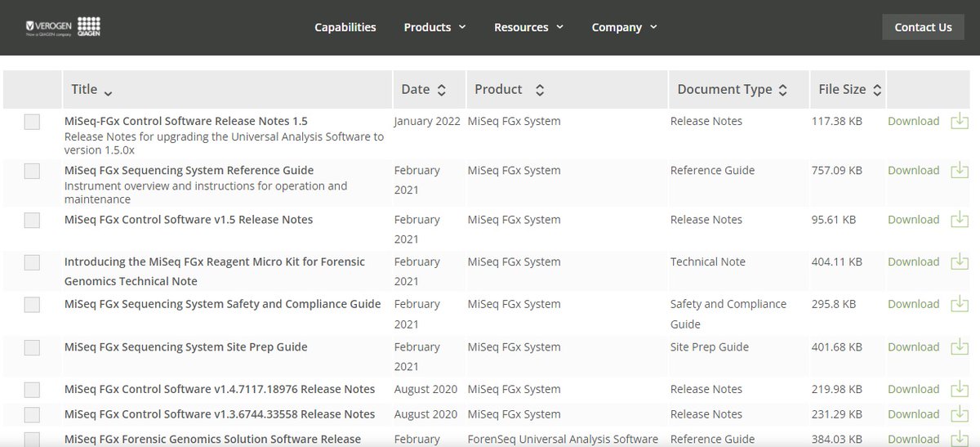Click Download link for Reagent Micro Kit Technical Note
Image resolution: width=980 pixels, height=447 pixels.
point(913,261)
